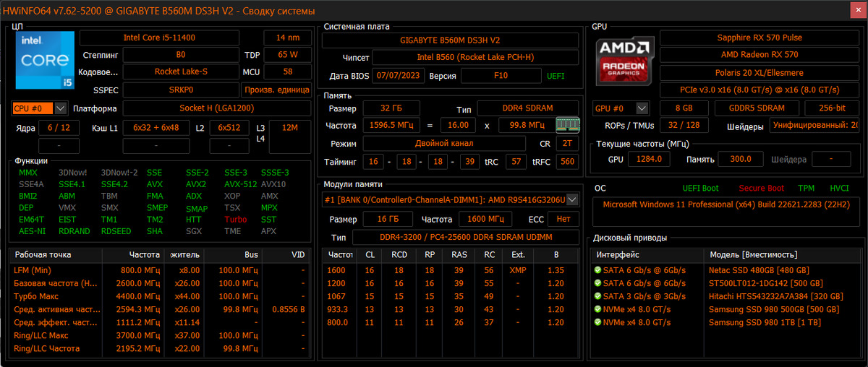Click the AMD Radeon Graphics logo
The height and width of the screenshot is (367, 868).
[x=625, y=62]
